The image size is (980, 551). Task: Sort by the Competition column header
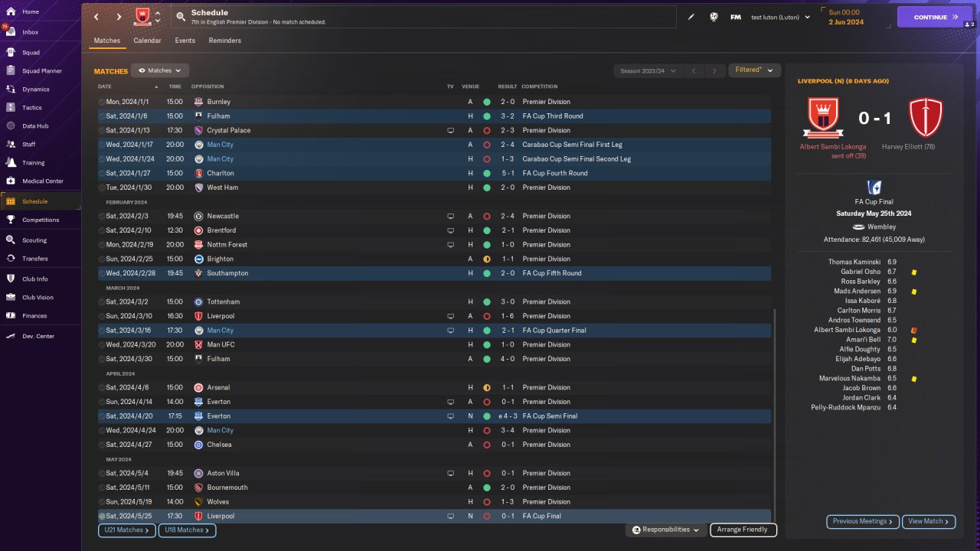(x=540, y=86)
